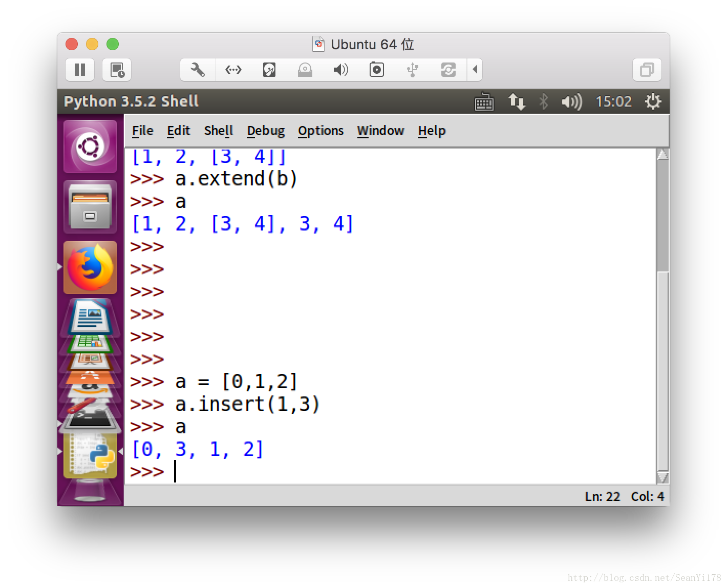Screen dimensions: 727x588
Task: Open LibreOffice Calc from launcher
Action: point(90,344)
